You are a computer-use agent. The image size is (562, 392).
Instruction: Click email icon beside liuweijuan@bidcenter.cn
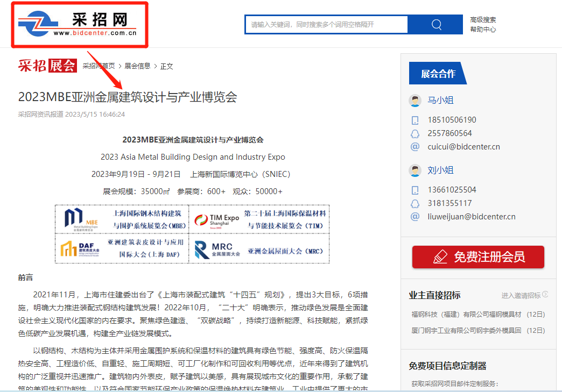(x=415, y=217)
